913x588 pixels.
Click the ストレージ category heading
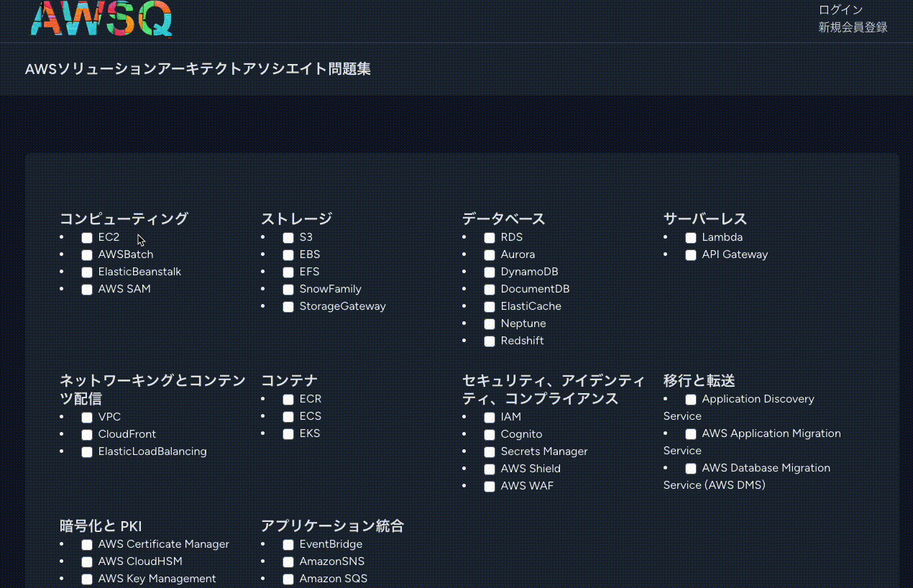click(296, 219)
